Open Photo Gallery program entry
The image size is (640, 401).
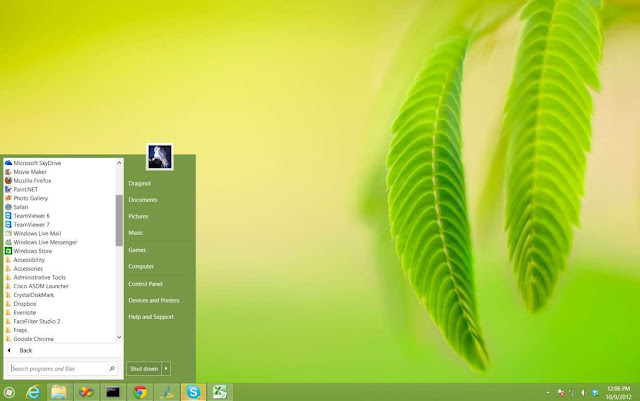coord(27,198)
